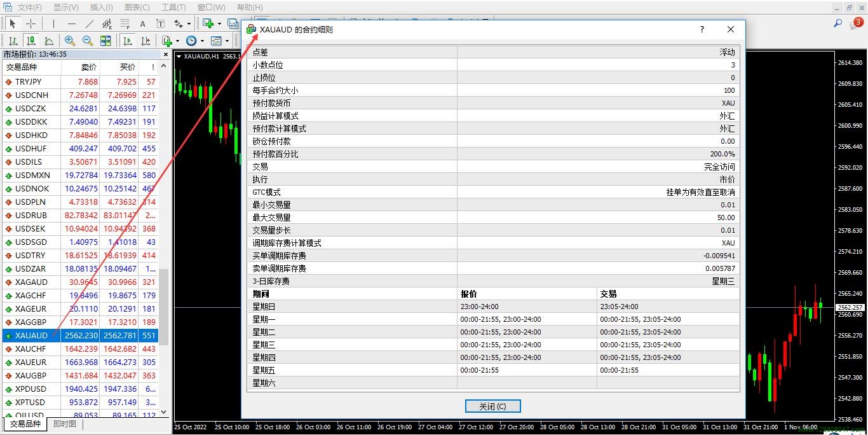The height and width of the screenshot is (435, 868).
Task: Switch to the 交易品种 tab
Action: pyautogui.click(x=25, y=424)
